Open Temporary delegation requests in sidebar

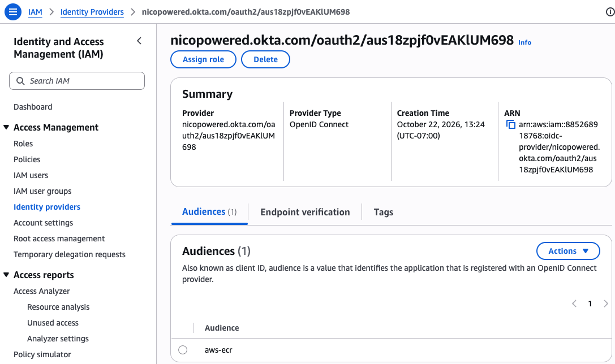click(x=70, y=254)
